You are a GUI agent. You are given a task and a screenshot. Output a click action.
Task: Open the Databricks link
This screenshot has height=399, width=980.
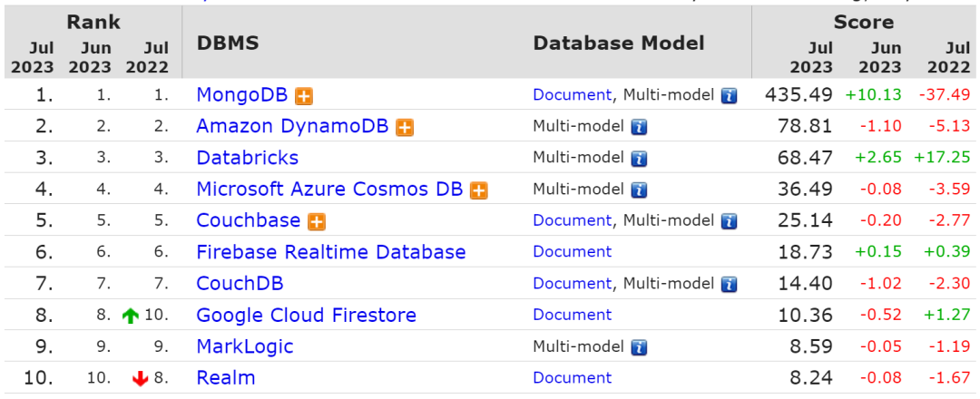click(247, 158)
